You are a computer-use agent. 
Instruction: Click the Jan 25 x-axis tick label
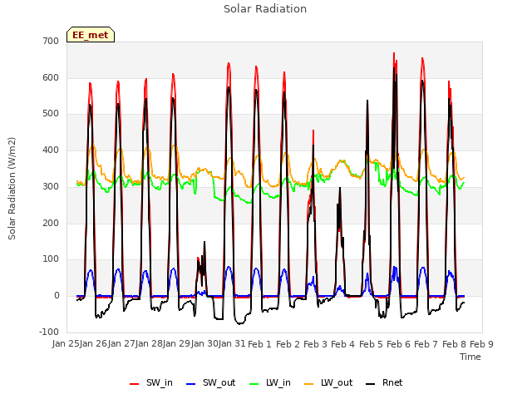click(x=66, y=344)
